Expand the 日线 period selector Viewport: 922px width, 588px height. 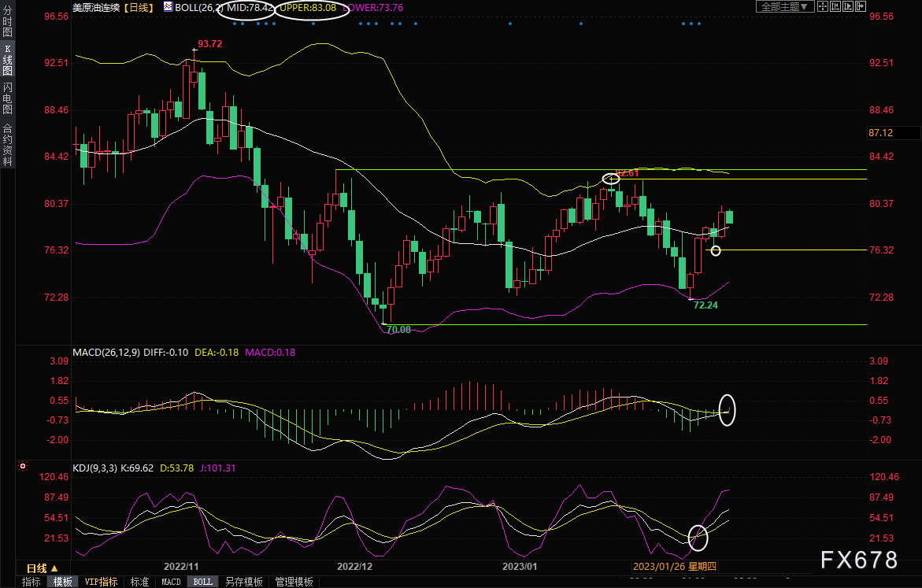(43, 568)
